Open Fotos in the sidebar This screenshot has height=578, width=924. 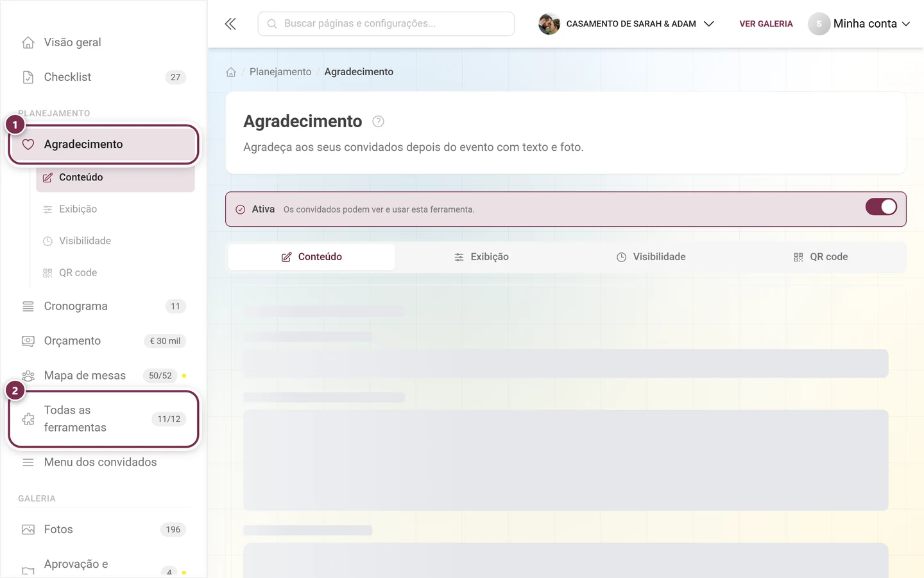pyautogui.click(x=103, y=530)
